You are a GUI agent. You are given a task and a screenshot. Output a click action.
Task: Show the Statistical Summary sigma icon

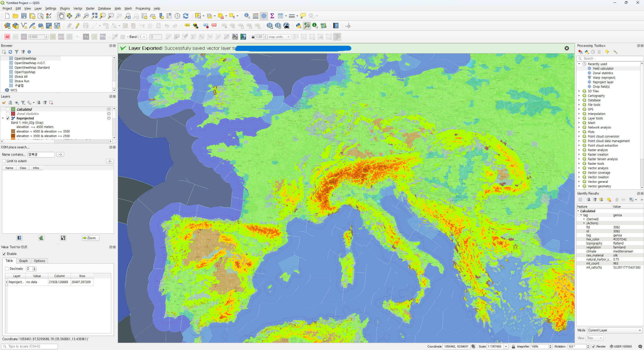[272, 16]
